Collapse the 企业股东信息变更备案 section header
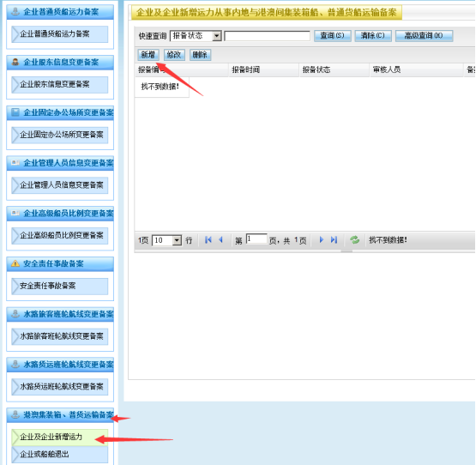The width and height of the screenshot is (476, 465). coord(60,63)
